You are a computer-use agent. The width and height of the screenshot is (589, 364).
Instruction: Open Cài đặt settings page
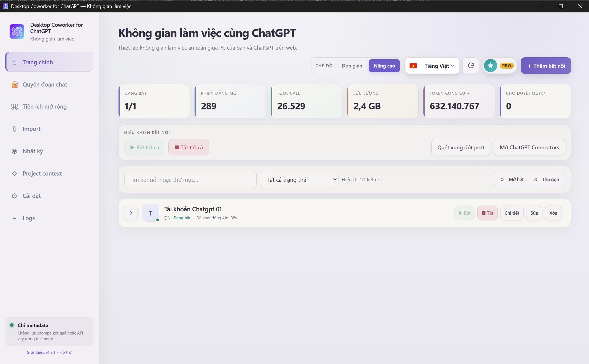tap(49, 196)
